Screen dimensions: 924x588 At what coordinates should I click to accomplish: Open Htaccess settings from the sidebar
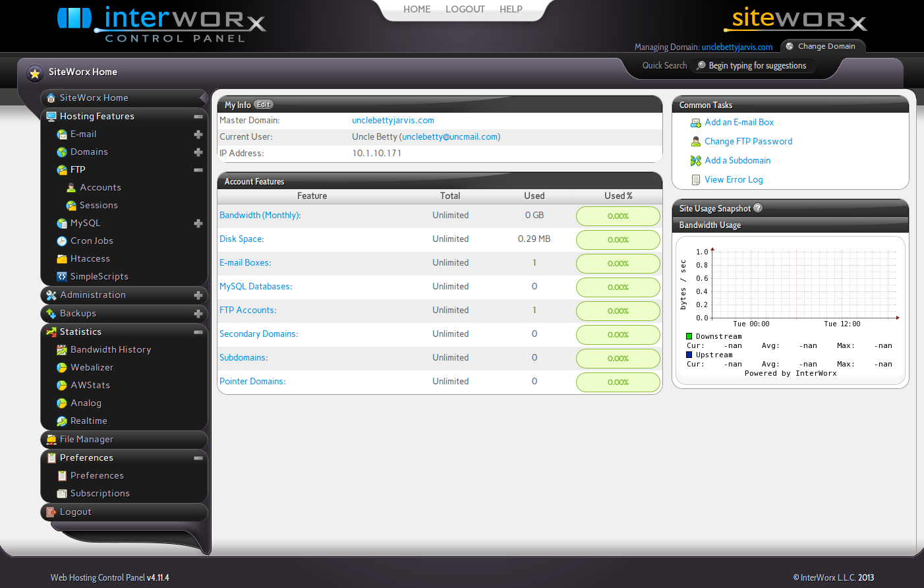(89, 258)
